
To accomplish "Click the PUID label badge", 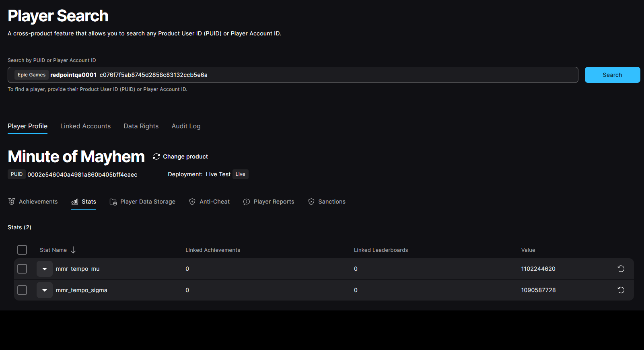I will click(16, 174).
